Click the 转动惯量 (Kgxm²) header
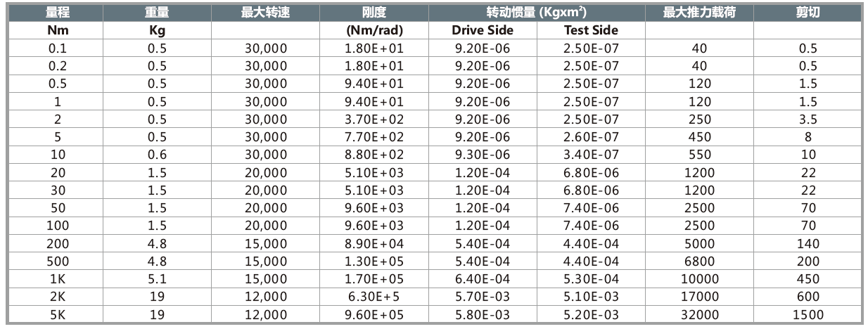The width and height of the screenshot is (868, 329). tap(537, 13)
